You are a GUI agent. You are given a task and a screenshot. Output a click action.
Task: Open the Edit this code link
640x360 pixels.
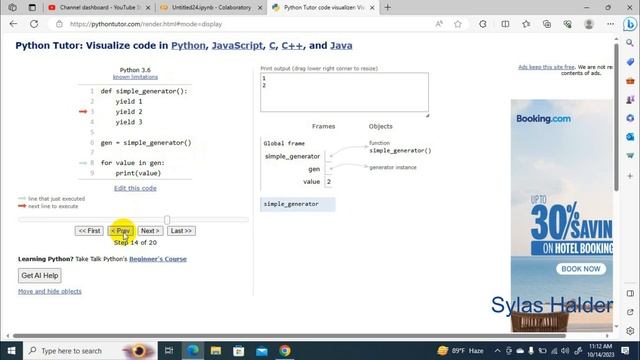[135, 188]
